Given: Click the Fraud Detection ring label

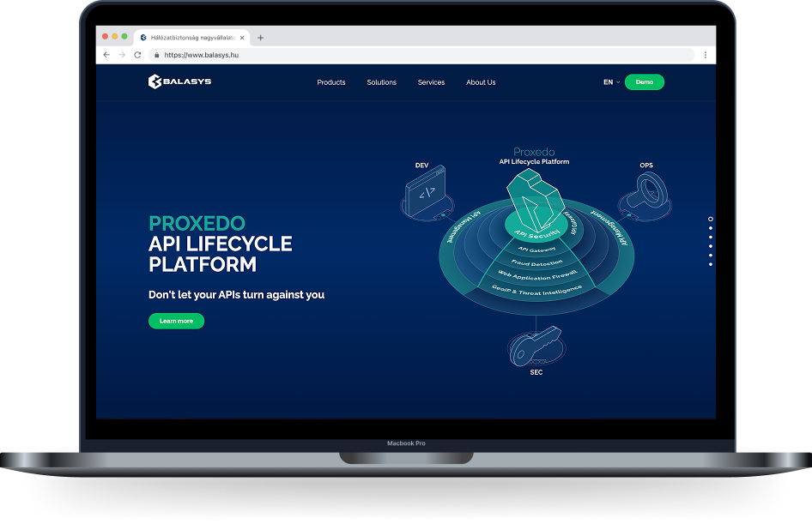Looking at the screenshot, I should pos(537,262).
